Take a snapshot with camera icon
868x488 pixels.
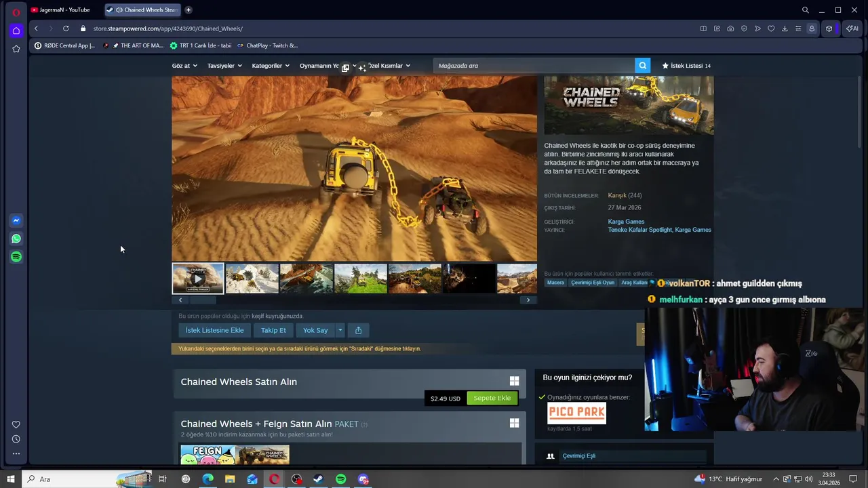coord(730,28)
